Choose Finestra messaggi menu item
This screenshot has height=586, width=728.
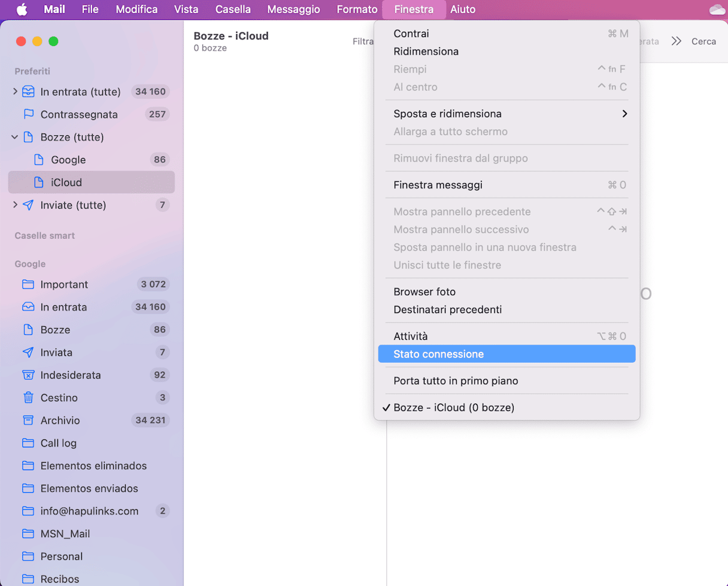(507, 185)
